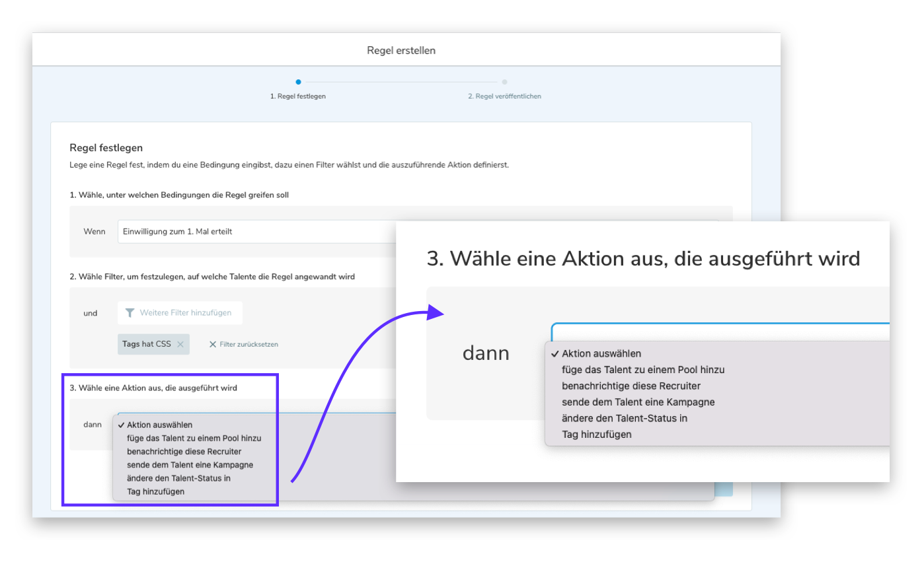Remove the 'Tags hat CSS' chip via its X

[x=180, y=344]
